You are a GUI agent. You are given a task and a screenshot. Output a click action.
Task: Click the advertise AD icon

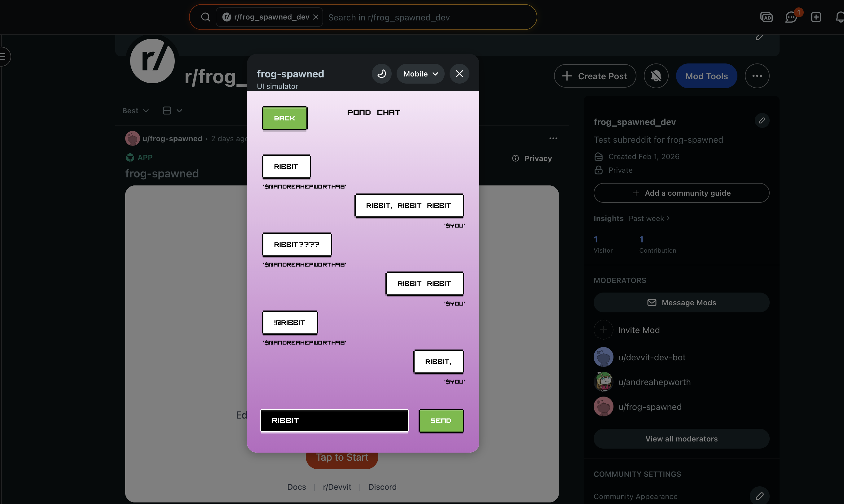[766, 17]
